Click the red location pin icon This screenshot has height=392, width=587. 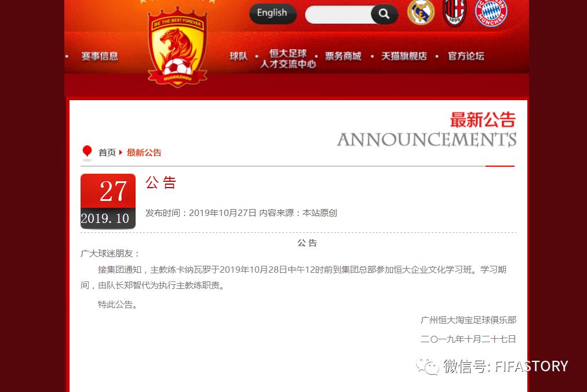(x=87, y=152)
